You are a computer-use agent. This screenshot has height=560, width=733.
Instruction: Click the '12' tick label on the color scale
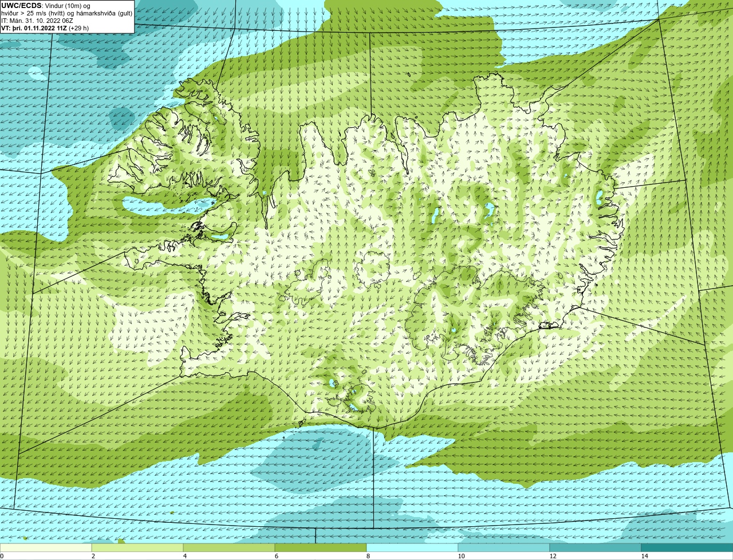553,556
